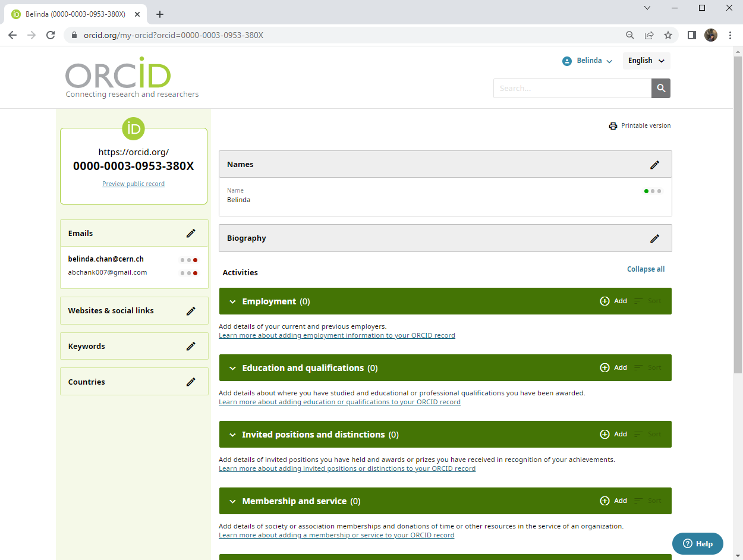
Task: Open Preview public record link
Action: pos(133,184)
